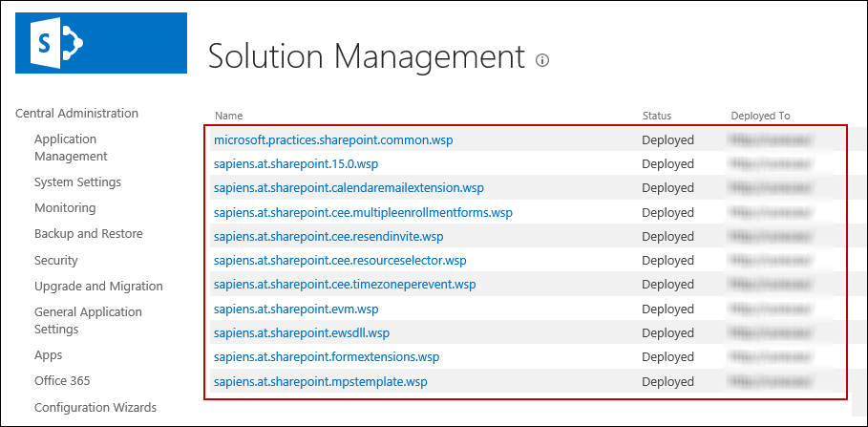Click Deployed status of timezoneperevent.wsp row
The height and width of the screenshot is (427, 868).
tap(667, 284)
